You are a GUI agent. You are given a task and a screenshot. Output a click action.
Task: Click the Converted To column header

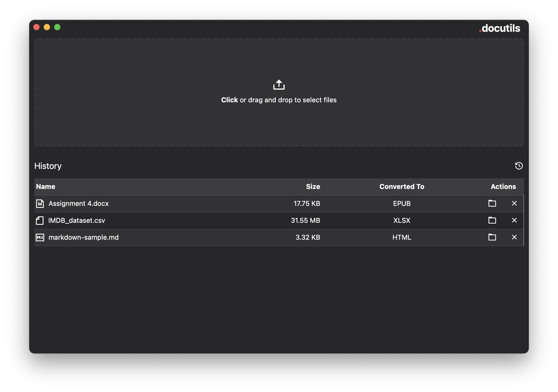pos(402,186)
